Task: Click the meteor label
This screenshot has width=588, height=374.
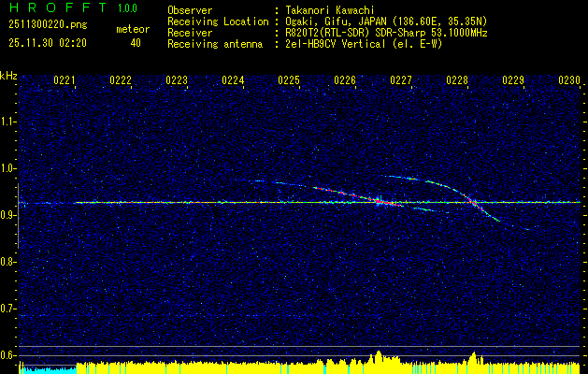Action: [133, 29]
